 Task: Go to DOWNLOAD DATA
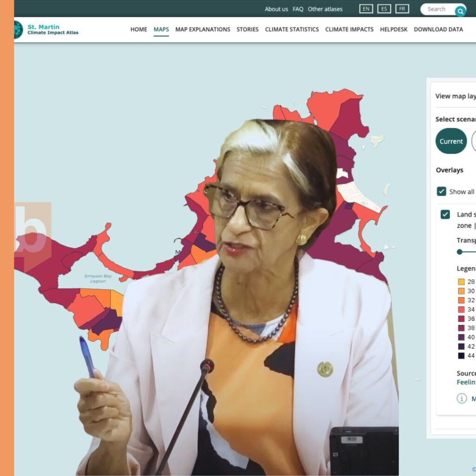click(438, 29)
